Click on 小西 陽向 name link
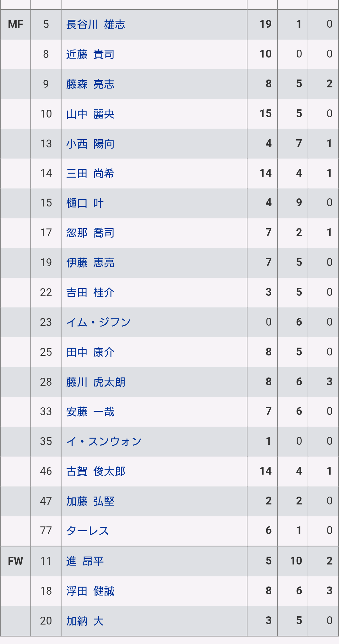Image resolution: width=339 pixels, height=644 pixels. pyautogui.click(x=90, y=144)
